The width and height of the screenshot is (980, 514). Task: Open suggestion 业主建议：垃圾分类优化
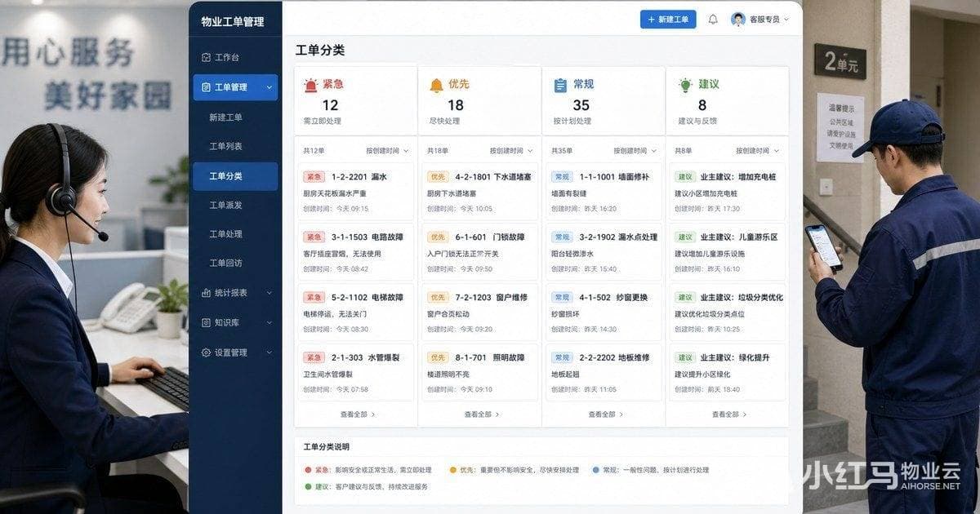click(x=728, y=312)
